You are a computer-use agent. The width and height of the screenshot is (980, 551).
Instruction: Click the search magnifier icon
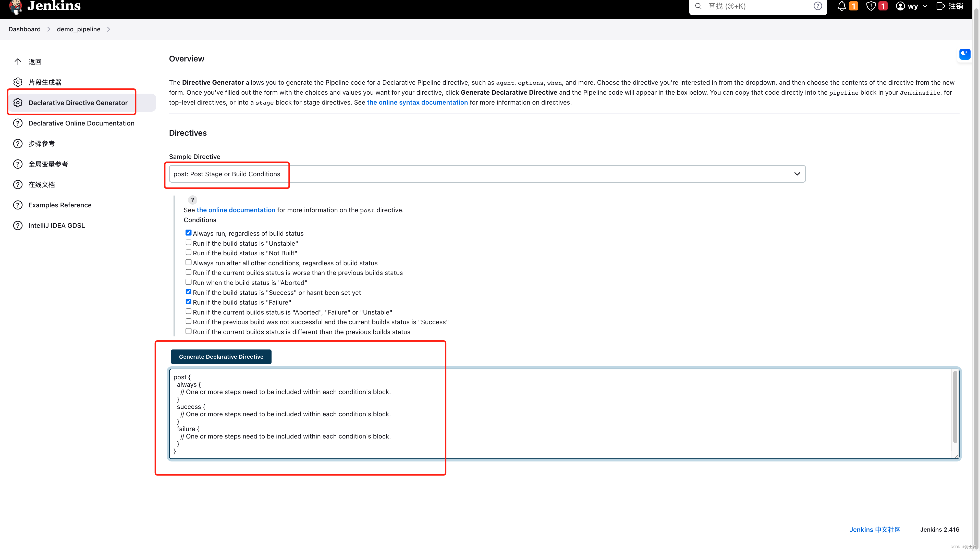[698, 6]
